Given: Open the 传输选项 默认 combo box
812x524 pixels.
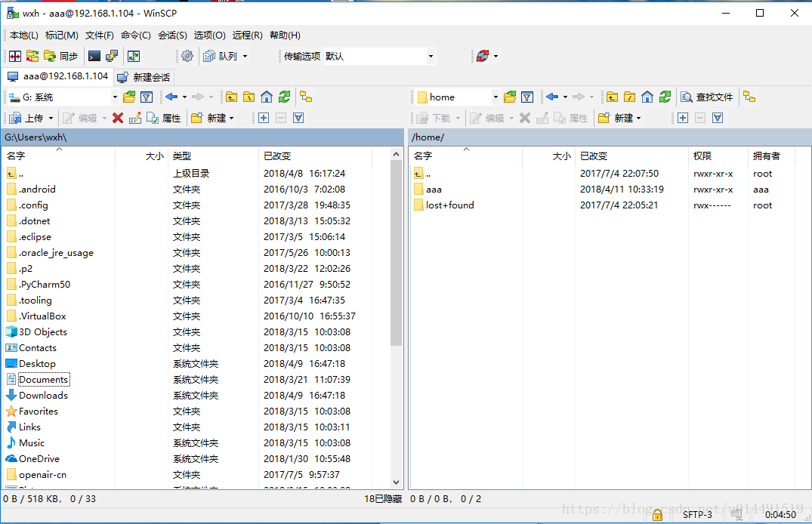Looking at the screenshot, I should point(380,56).
